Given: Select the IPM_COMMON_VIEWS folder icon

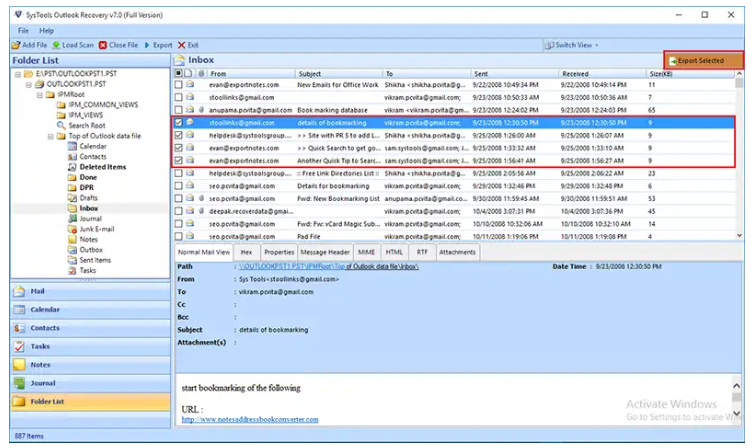Looking at the screenshot, I should point(61,105).
